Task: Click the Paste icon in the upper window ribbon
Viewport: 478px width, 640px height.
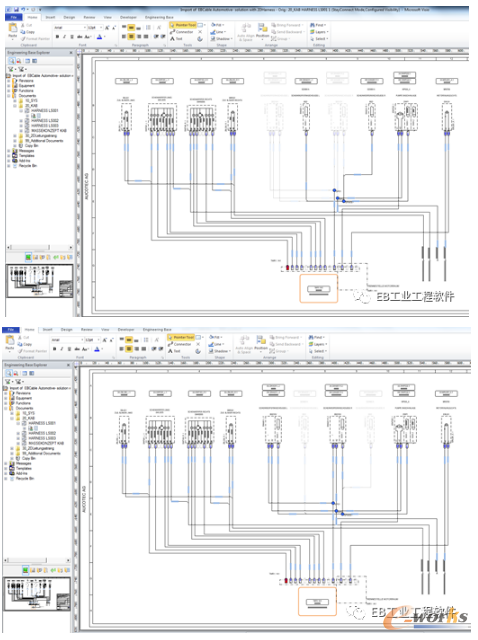Action: (x=13, y=30)
